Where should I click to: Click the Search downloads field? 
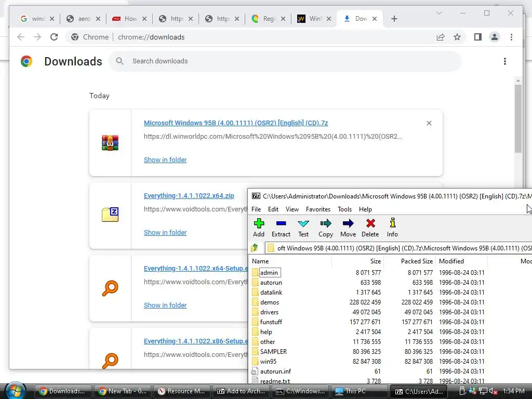[285, 61]
